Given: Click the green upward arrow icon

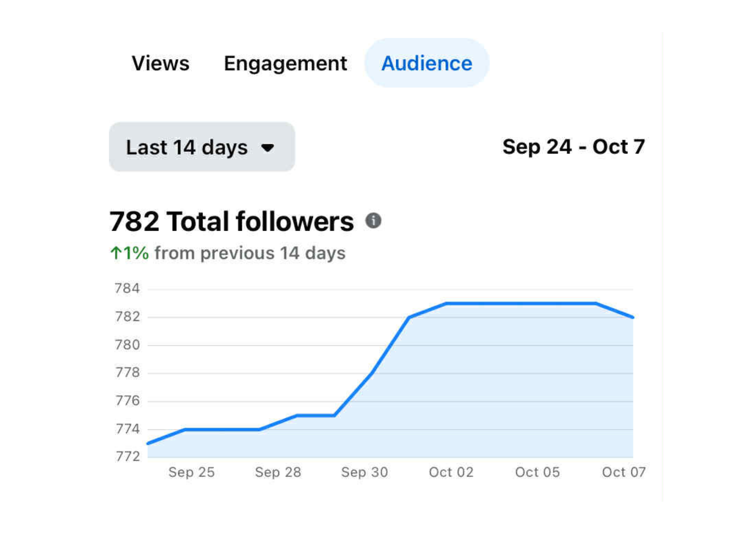Looking at the screenshot, I should (116, 253).
